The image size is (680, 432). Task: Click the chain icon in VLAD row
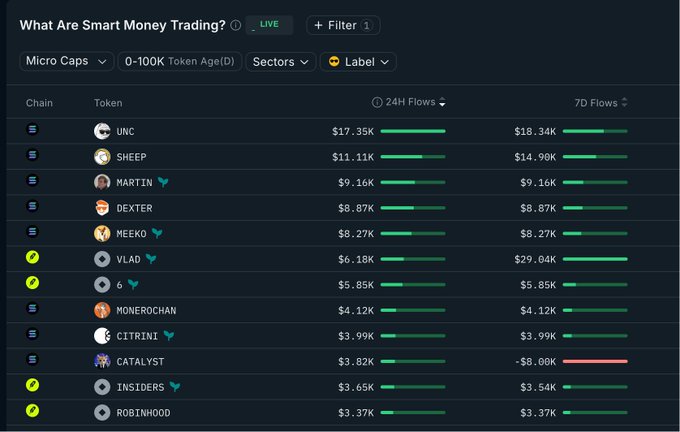(x=33, y=257)
